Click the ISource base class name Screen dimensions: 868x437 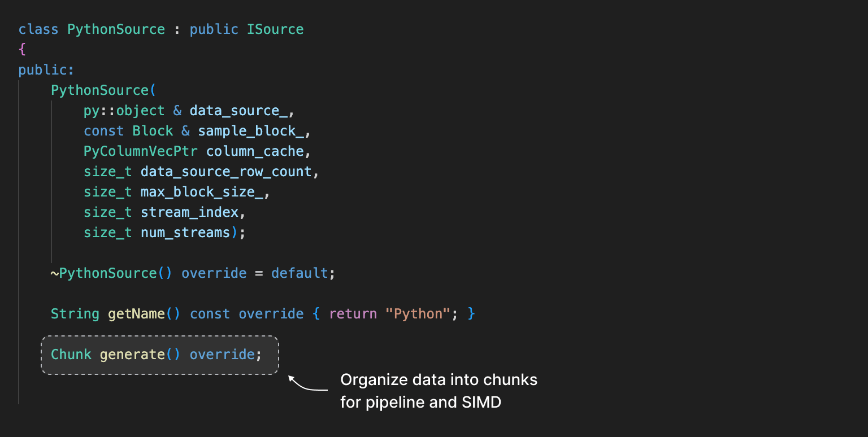click(275, 29)
